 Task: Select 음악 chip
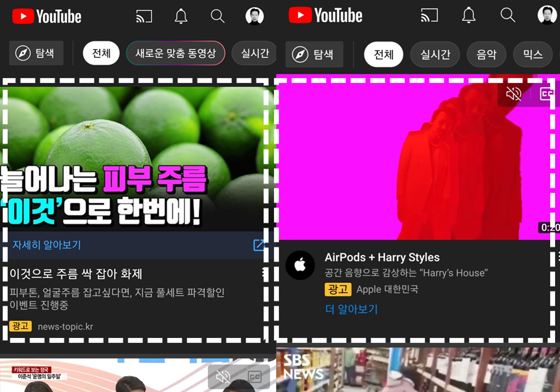coord(486,55)
